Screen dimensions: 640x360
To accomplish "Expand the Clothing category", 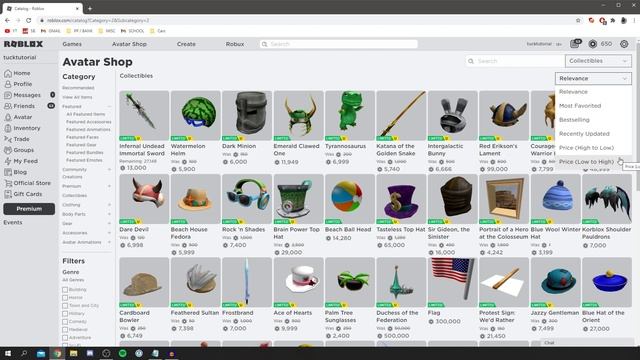I will coord(109,205).
